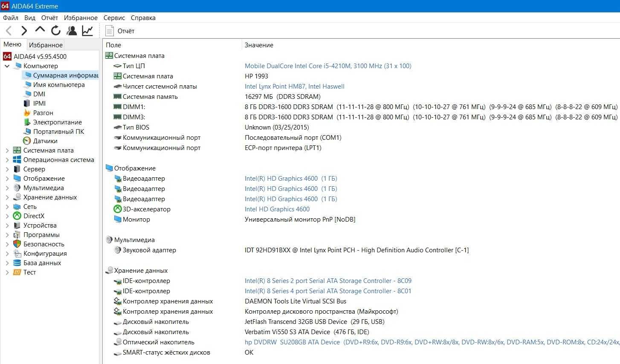Click the Refresh toolbar icon
This screenshot has width=620, height=364.
pyautogui.click(x=56, y=31)
